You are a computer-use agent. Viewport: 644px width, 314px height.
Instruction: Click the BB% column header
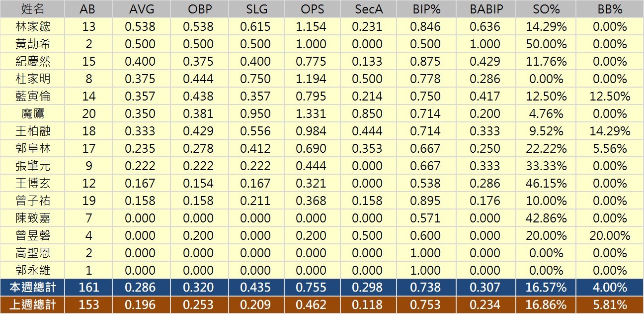pyautogui.click(x=610, y=9)
